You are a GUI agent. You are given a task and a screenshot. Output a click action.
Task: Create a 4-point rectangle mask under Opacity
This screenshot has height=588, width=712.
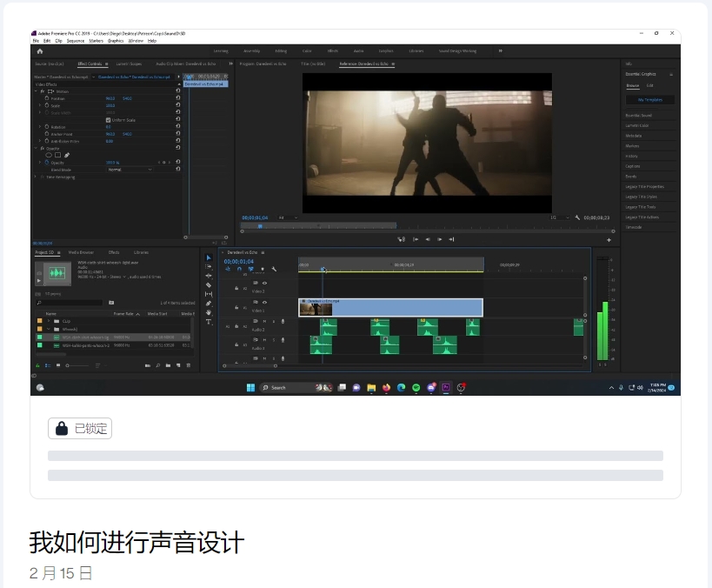tap(57, 155)
